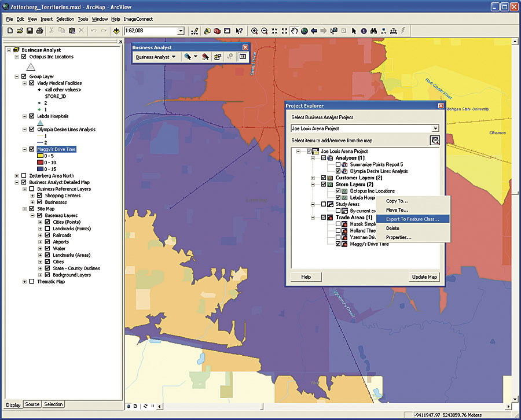Open the red ArcToolbox icon
521x420 pixels.
point(217,31)
